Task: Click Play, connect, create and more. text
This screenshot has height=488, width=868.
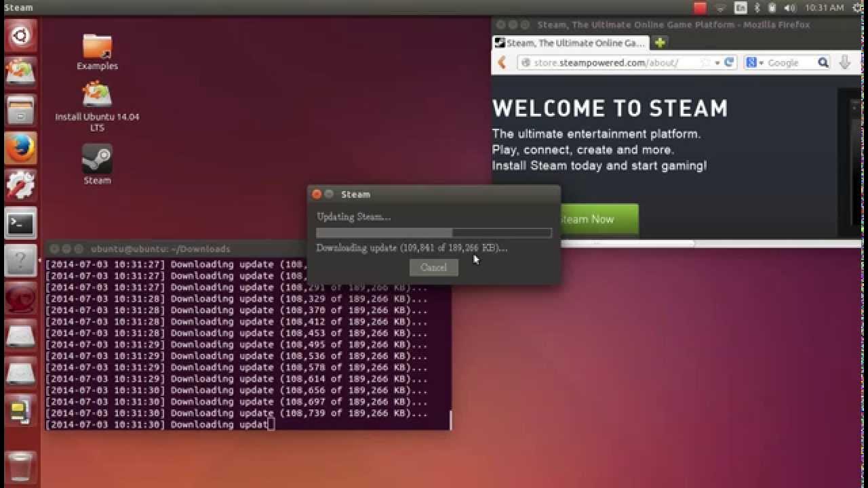Action: coord(583,150)
